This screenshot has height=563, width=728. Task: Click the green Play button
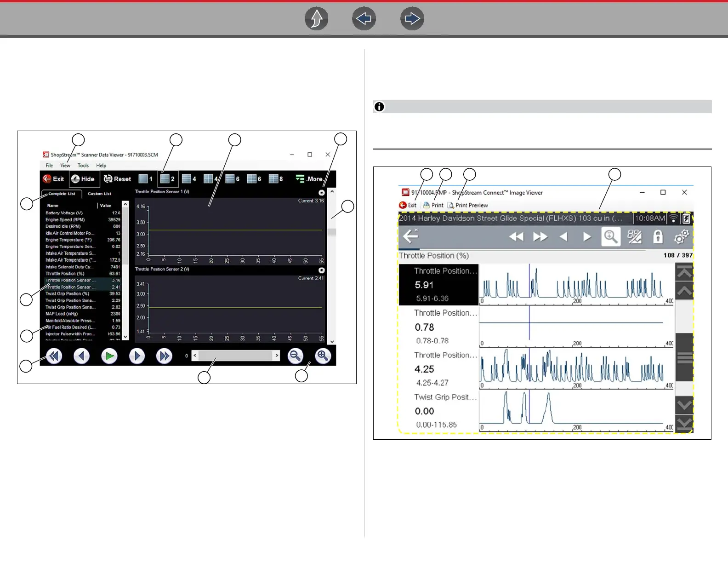109,356
